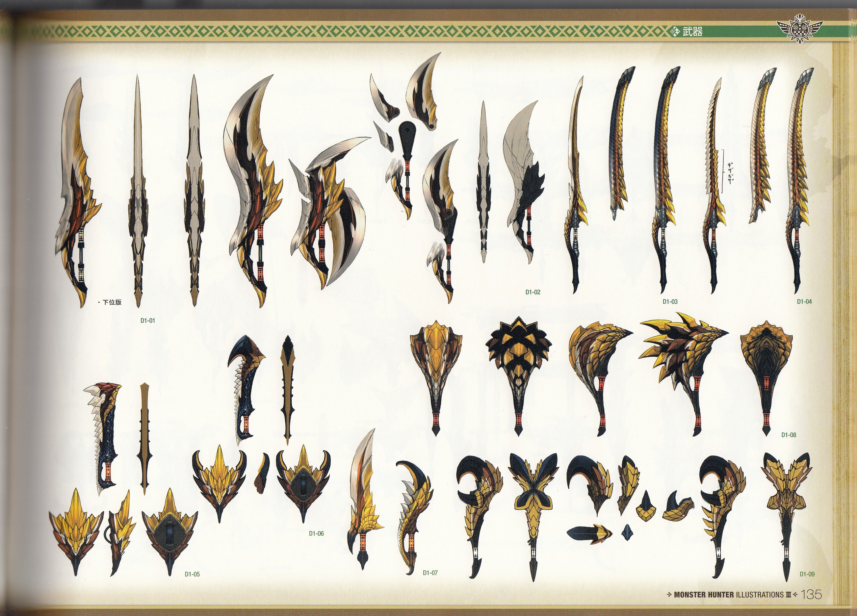Select the D1-08 caption under the hammers
Screen dimensions: 857x616
(789, 435)
